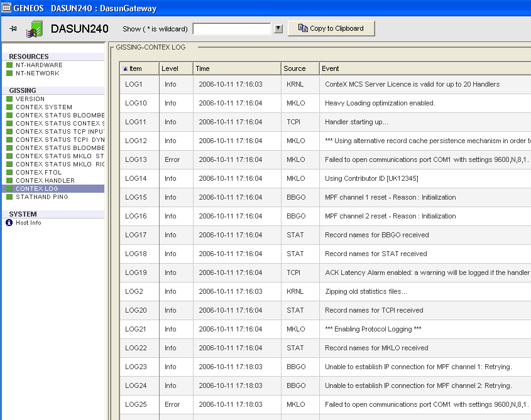Click the DASUN240 server icon

[x=35, y=29]
